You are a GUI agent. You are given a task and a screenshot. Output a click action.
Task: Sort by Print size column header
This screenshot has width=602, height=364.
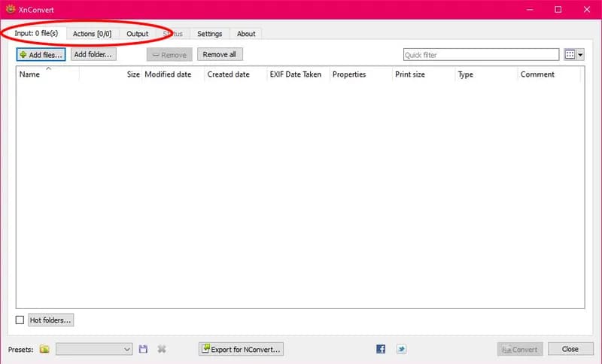(424, 74)
